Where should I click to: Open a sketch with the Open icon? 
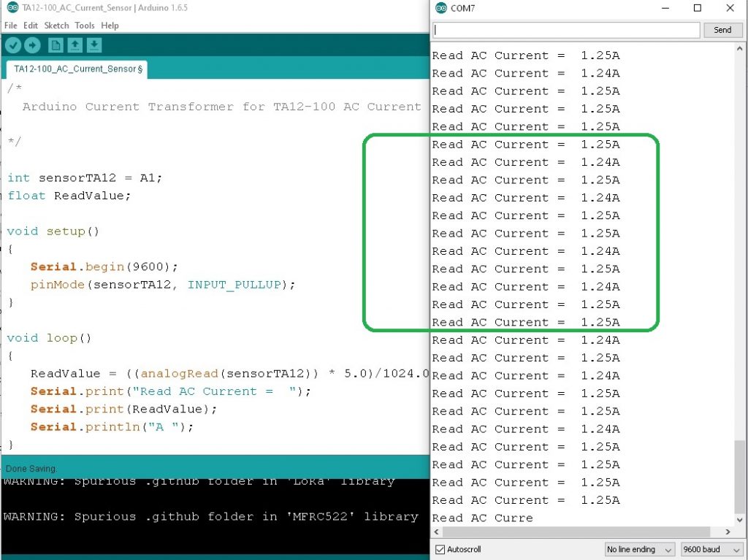tap(75, 45)
